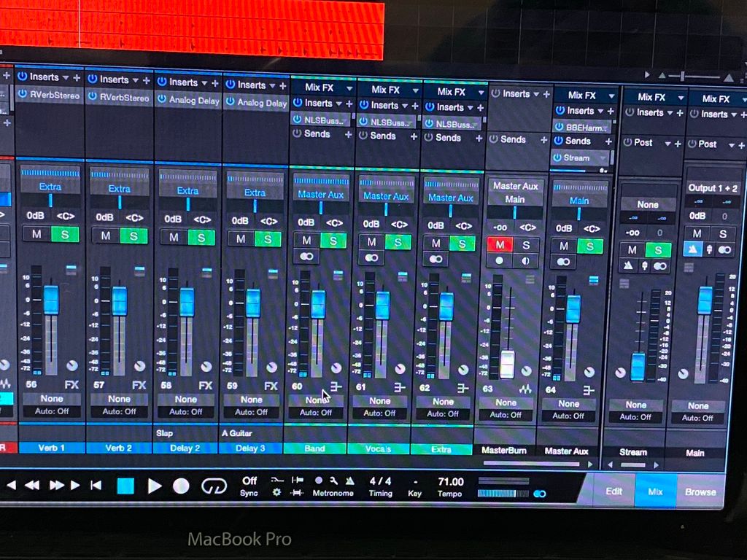Unmute the MasterBurn channel
747x560 pixels.
click(500, 245)
